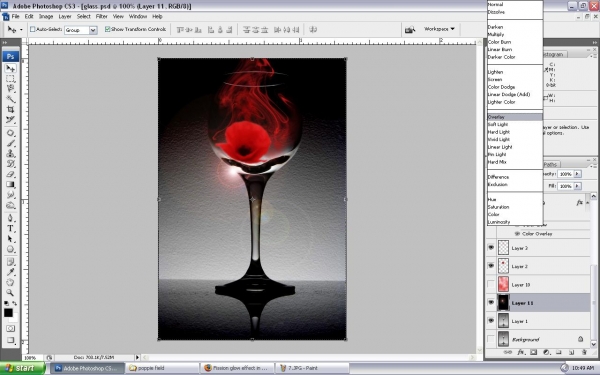Show Layer 10 via visibility box
The image size is (600, 375).
pos(491,284)
